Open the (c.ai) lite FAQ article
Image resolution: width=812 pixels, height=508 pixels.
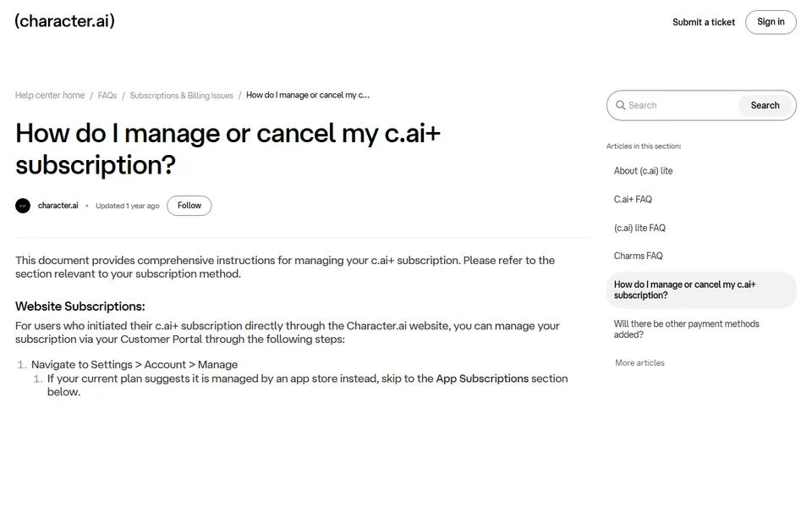coord(639,228)
